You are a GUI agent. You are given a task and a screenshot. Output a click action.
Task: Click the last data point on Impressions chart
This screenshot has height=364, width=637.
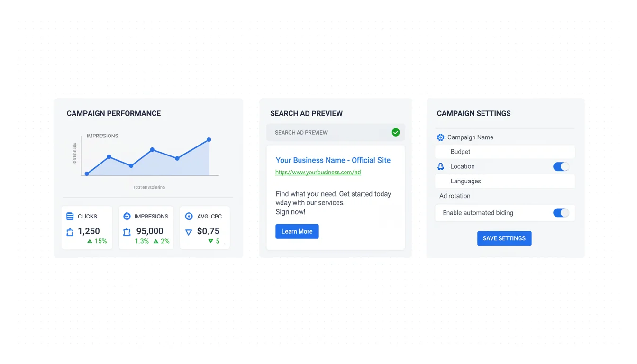209,140
